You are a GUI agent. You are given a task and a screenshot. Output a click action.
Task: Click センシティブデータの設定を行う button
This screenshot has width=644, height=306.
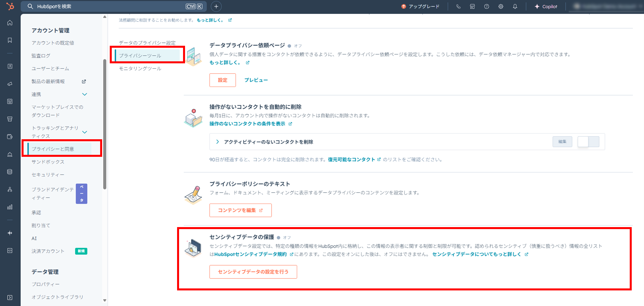[253, 272]
